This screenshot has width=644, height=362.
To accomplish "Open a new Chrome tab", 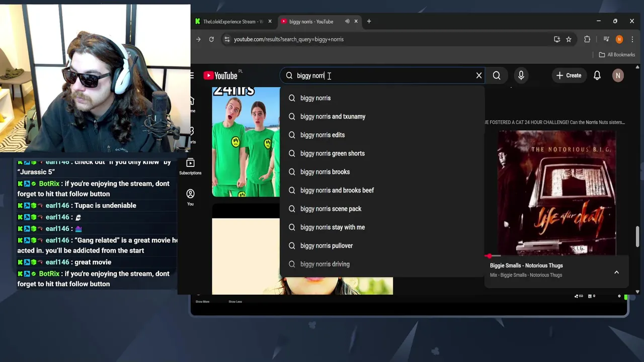I will click(369, 21).
